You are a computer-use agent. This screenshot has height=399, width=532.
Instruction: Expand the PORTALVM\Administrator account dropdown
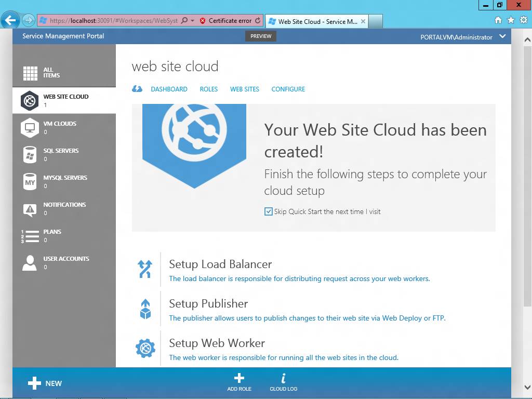click(503, 37)
